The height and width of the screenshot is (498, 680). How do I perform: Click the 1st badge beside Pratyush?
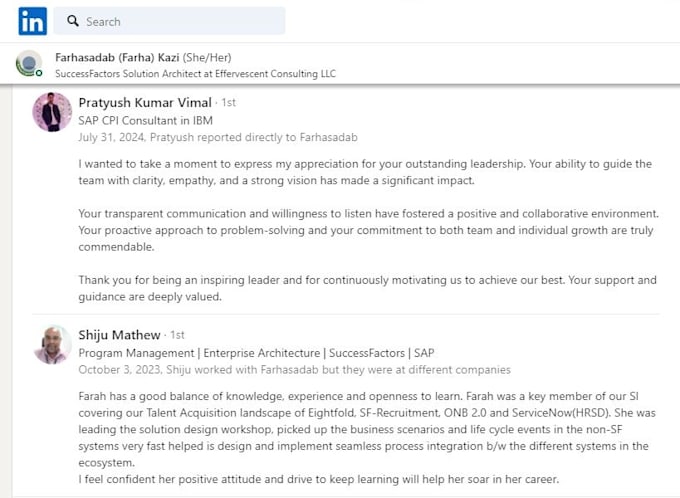click(229, 102)
